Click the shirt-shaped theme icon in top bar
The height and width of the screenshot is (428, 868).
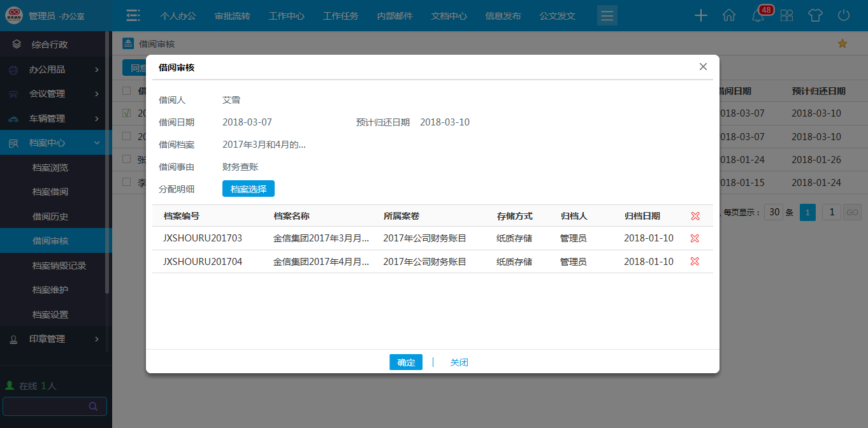(x=815, y=15)
